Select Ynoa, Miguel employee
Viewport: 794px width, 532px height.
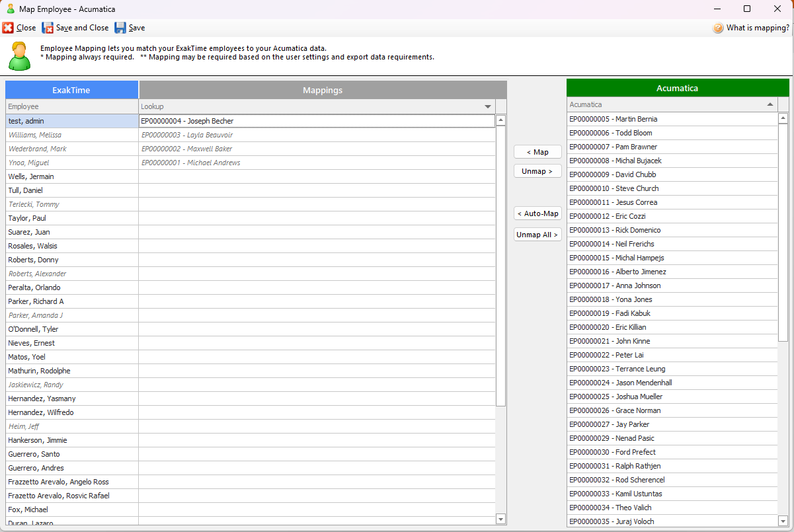(x=72, y=163)
